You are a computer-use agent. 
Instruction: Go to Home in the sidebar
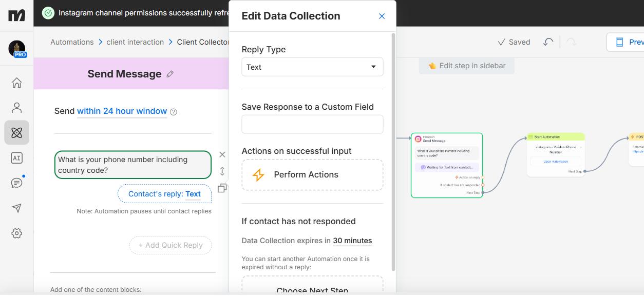pos(16,83)
